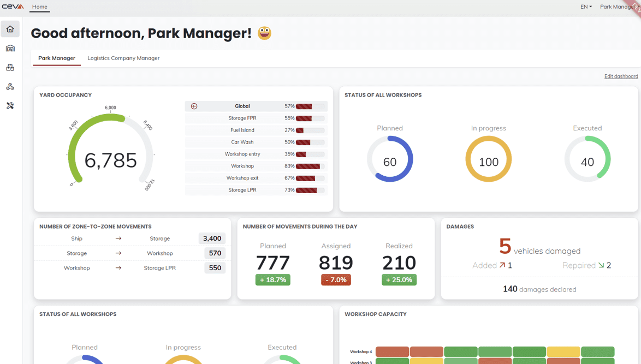The height and width of the screenshot is (364, 641).
Task: Switch to Logistics Company Manager tab
Action: (x=123, y=58)
